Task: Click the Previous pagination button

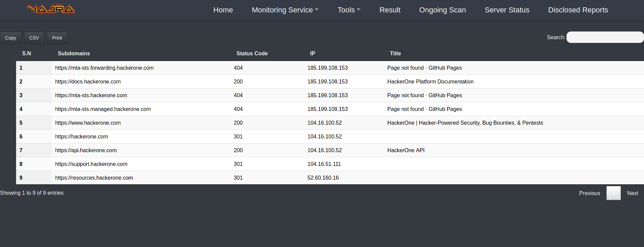Action: coord(589,193)
